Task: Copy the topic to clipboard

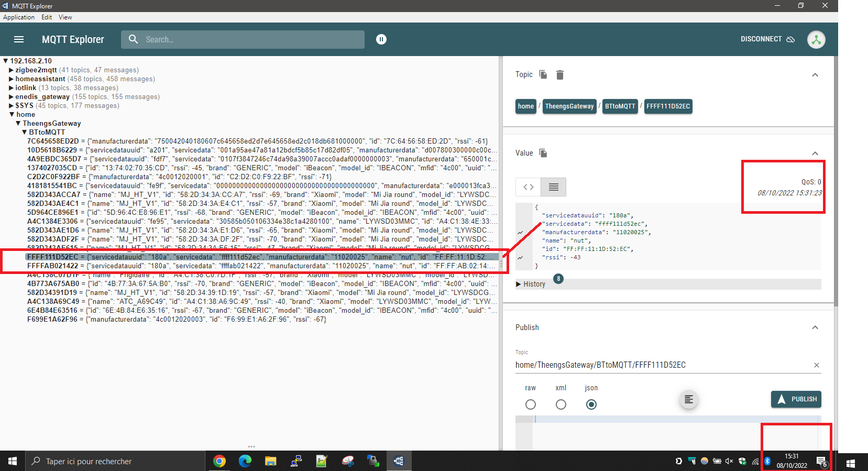Action: coord(543,74)
